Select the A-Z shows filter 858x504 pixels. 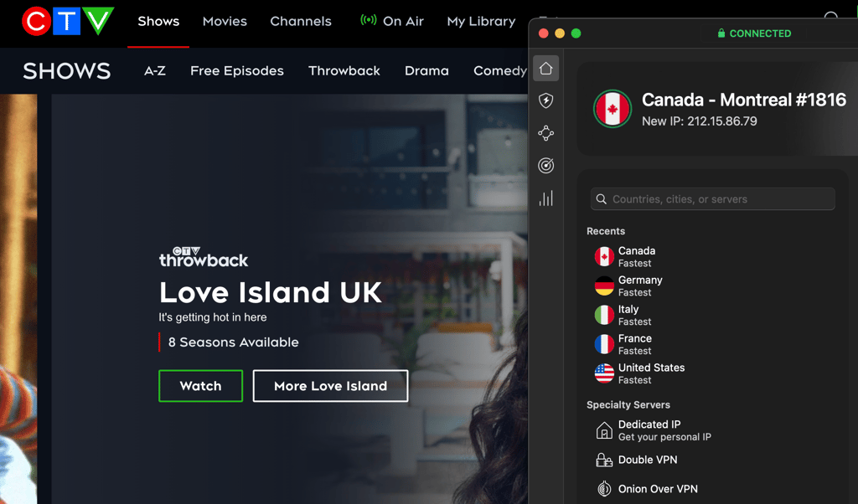pos(155,71)
